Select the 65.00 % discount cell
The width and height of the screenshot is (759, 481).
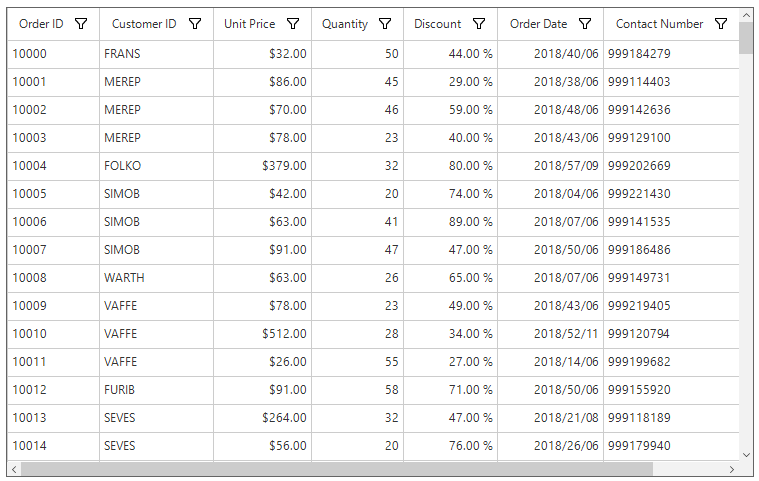pos(450,278)
